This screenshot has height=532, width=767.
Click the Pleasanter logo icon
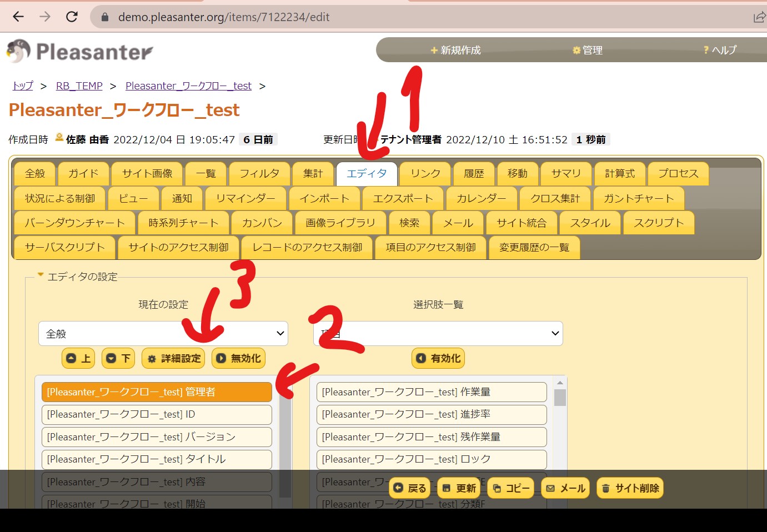pos(19,51)
